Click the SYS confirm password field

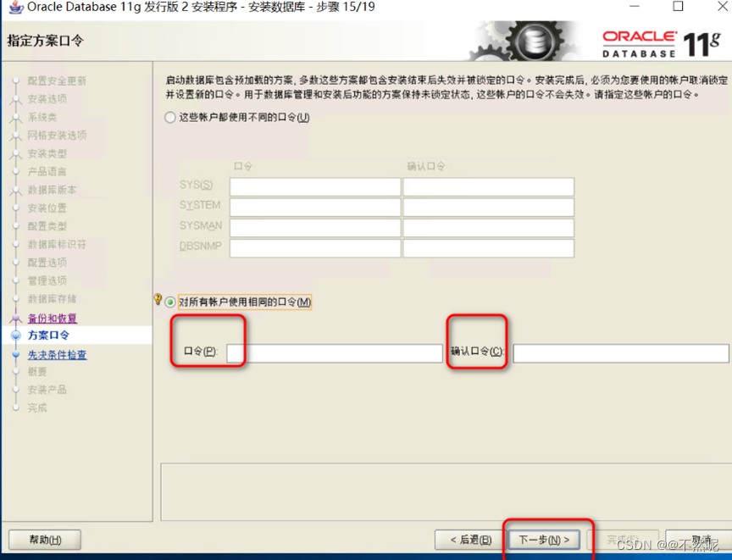(488, 186)
